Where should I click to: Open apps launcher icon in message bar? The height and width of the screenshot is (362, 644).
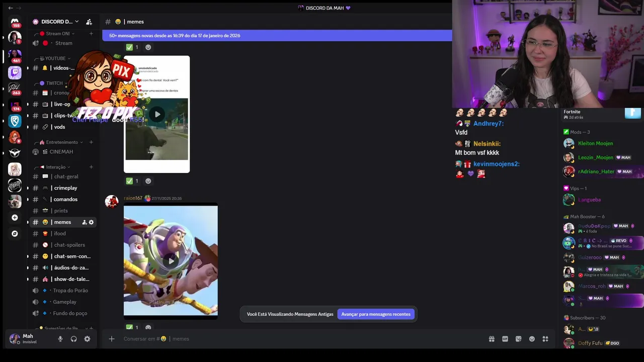[x=545, y=339]
